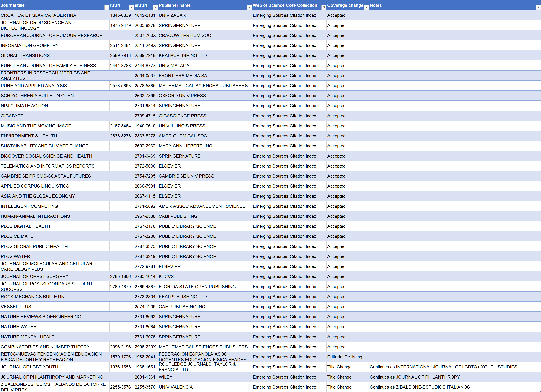The image size is (541, 392).
Task: Select publisher cell CABI PUBLISHING
Action: pos(205,216)
